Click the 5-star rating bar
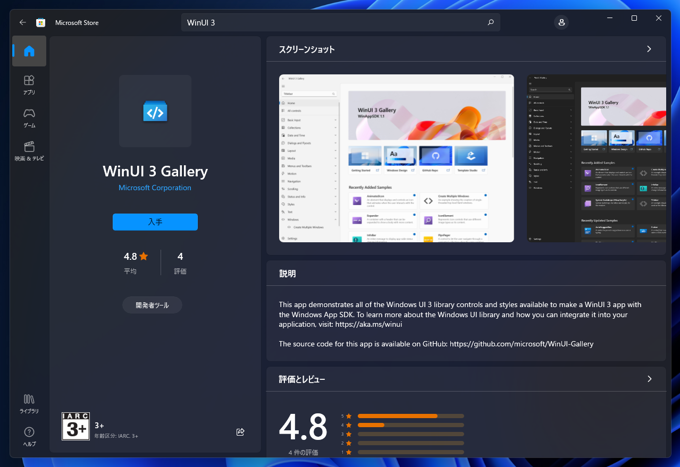The width and height of the screenshot is (680, 467). pos(411,416)
